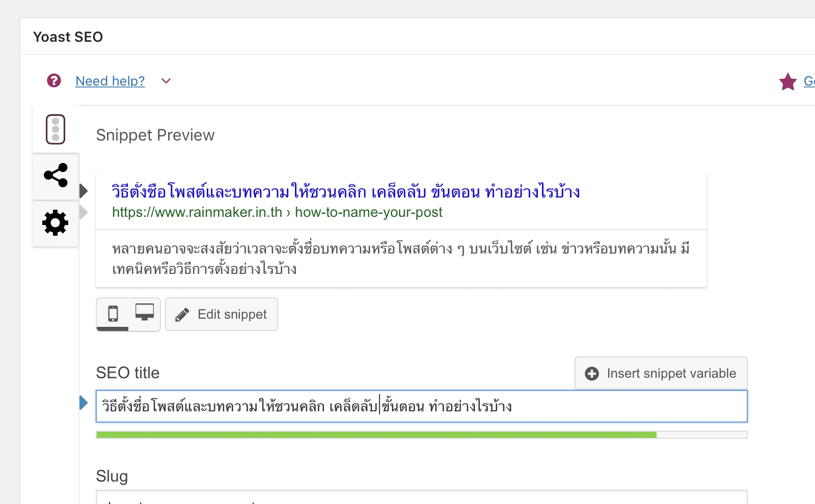
Task: Open the Need help? link
Action: click(110, 81)
